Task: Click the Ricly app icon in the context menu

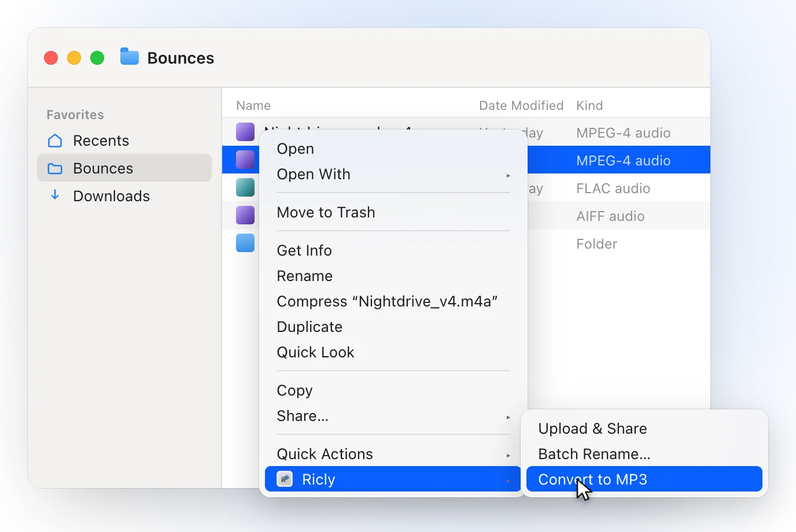Action: click(285, 479)
